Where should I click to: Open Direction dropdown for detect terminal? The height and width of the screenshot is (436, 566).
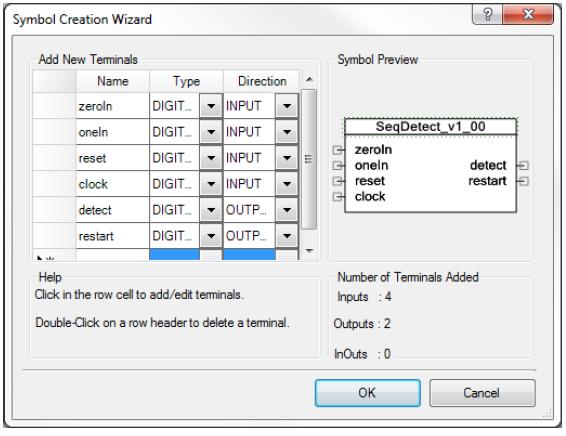click(x=287, y=210)
